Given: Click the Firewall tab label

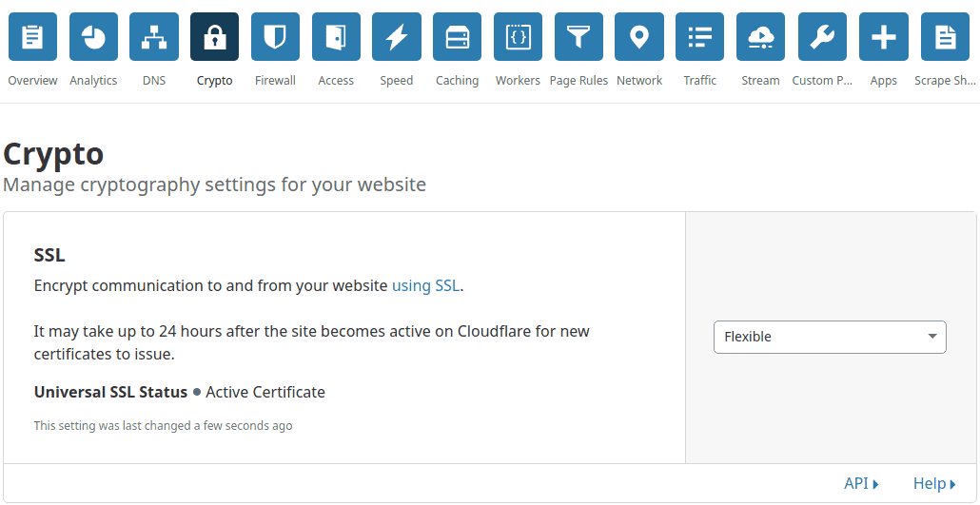Looking at the screenshot, I should (x=275, y=81).
